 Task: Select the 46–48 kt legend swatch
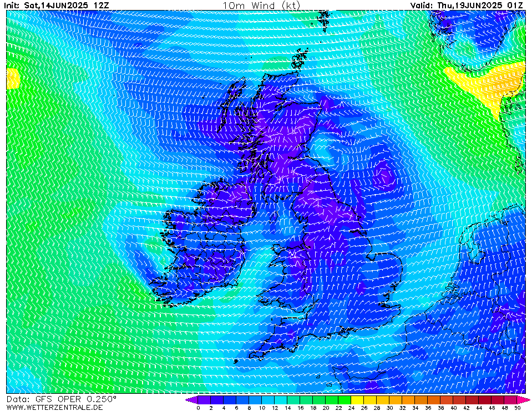(x=498, y=400)
